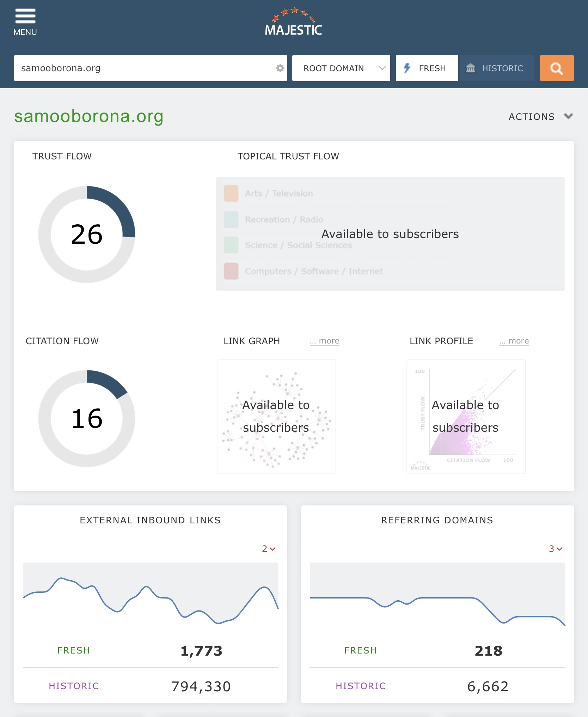Viewport: 588px width, 717px height.
Task: Open Link Profile more link
Action: 514,341
